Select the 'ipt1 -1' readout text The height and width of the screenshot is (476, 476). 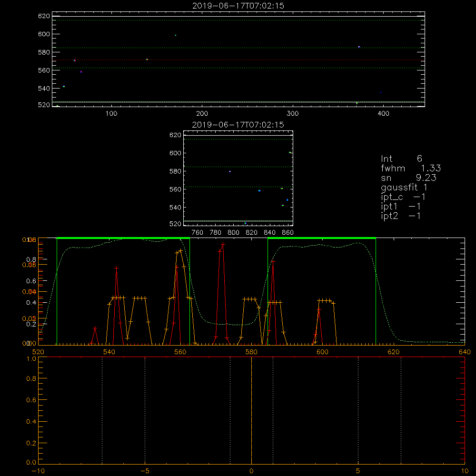401,207
